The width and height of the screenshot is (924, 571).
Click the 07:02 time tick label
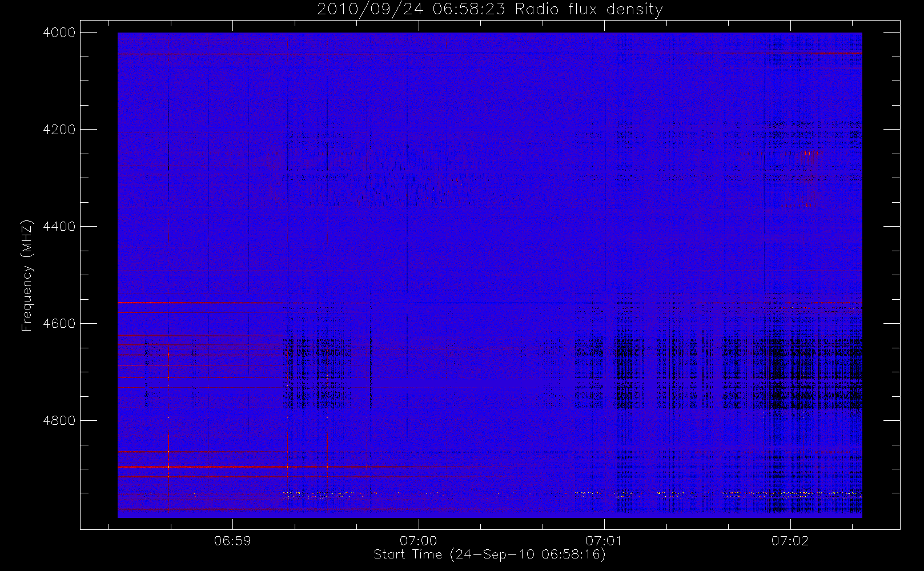tap(790, 541)
